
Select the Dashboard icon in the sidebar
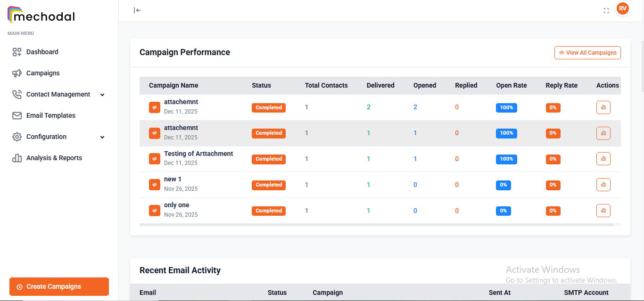tap(17, 52)
